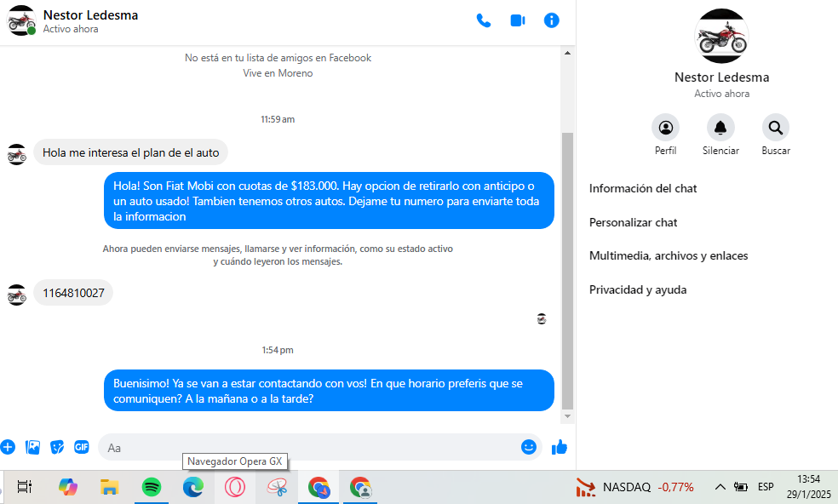Click large profile picture in side panel

click(x=721, y=36)
